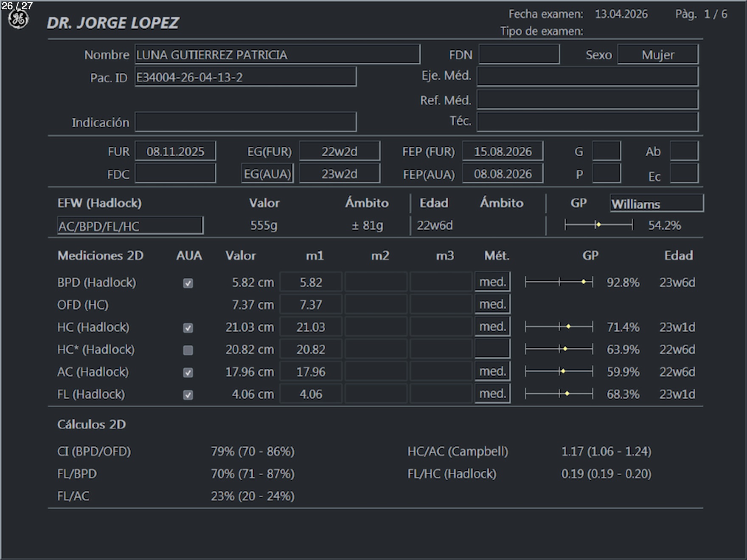Click the Nombre patient name field
This screenshot has width=747, height=560.
coord(277,55)
